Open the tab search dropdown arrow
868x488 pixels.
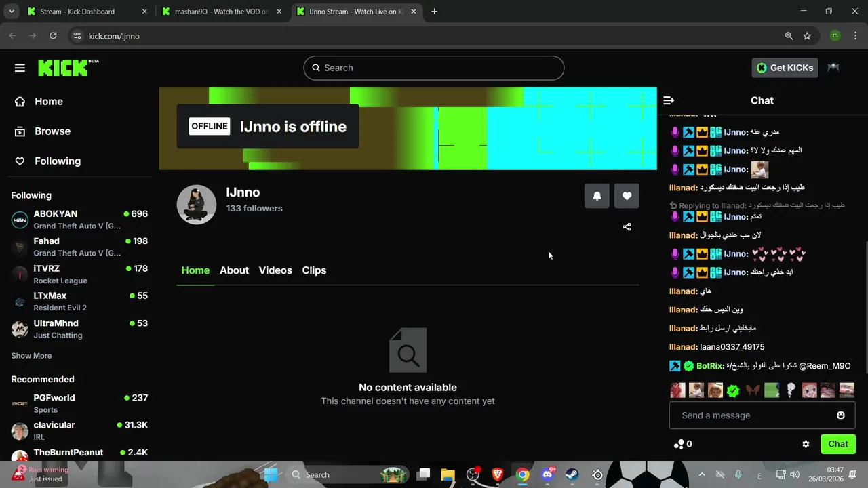[11, 12]
